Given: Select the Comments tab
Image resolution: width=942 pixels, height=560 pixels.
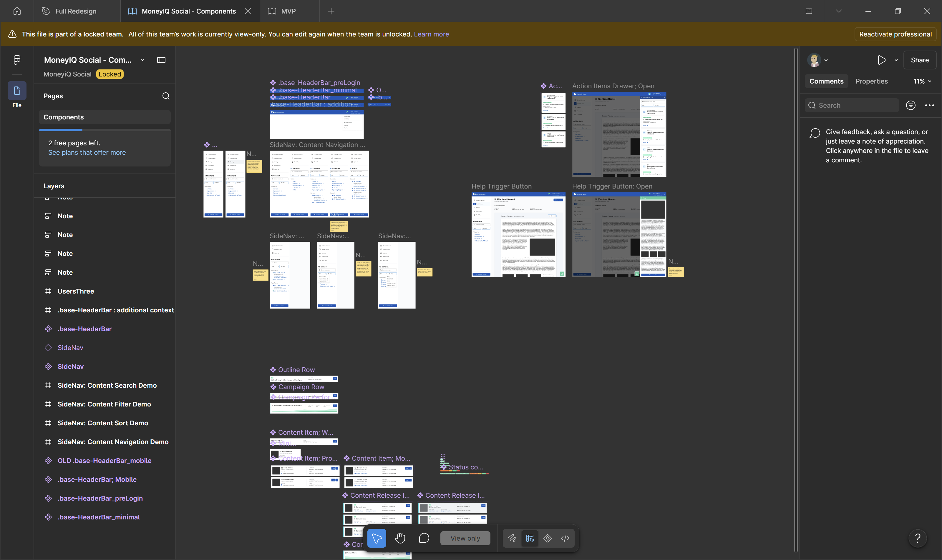Looking at the screenshot, I should coord(826,81).
